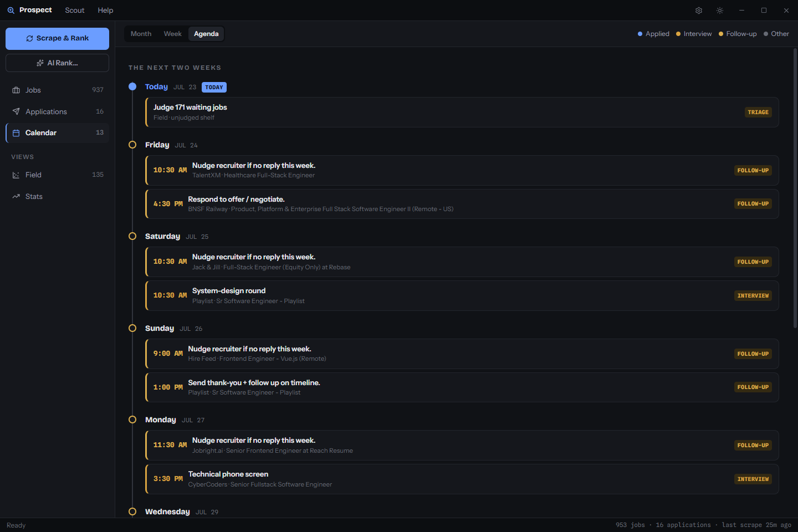Click the vertical scrollbar of agenda
This screenshot has height=532, width=798.
(x=795, y=187)
